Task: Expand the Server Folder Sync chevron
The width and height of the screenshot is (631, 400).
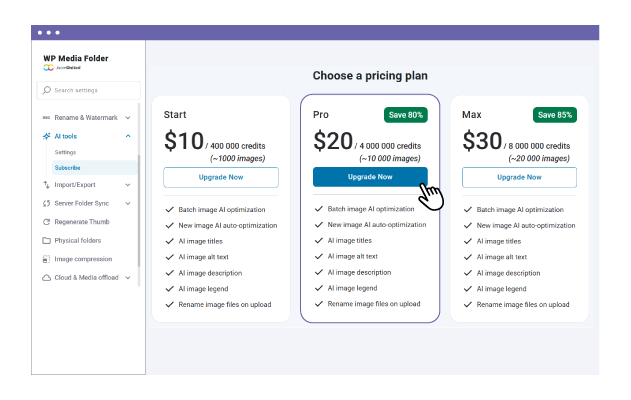Action: pyautogui.click(x=128, y=203)
